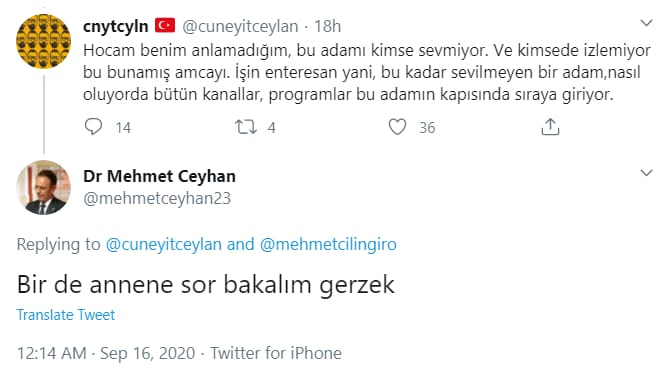Open Dr Mehmet Ceyhan's profile photo
Screen dimensions: 671x371
(x=44, y=187)
